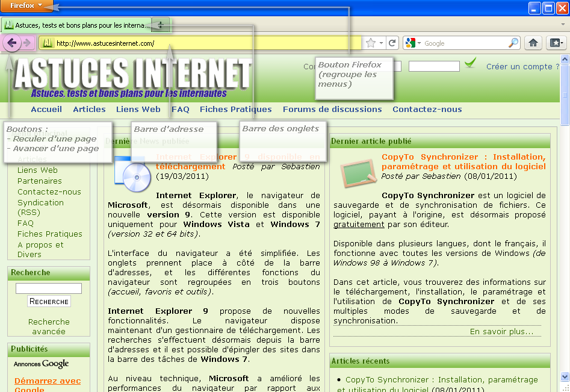The width and height of the screenshot is (570, 392).
Task: Open Contactez-nous in the top navigation bar
Action: pos(427,109)
